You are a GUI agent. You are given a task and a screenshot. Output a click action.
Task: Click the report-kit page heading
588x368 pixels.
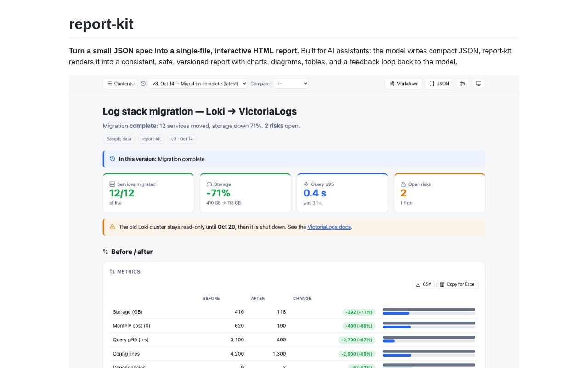(x=101, y=24)
